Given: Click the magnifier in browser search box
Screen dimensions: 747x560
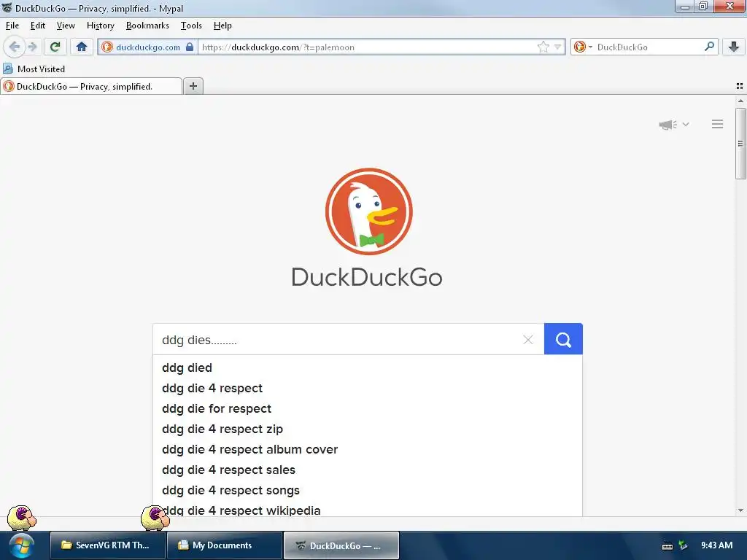Looking at the screenshot, I should [709, 47].
